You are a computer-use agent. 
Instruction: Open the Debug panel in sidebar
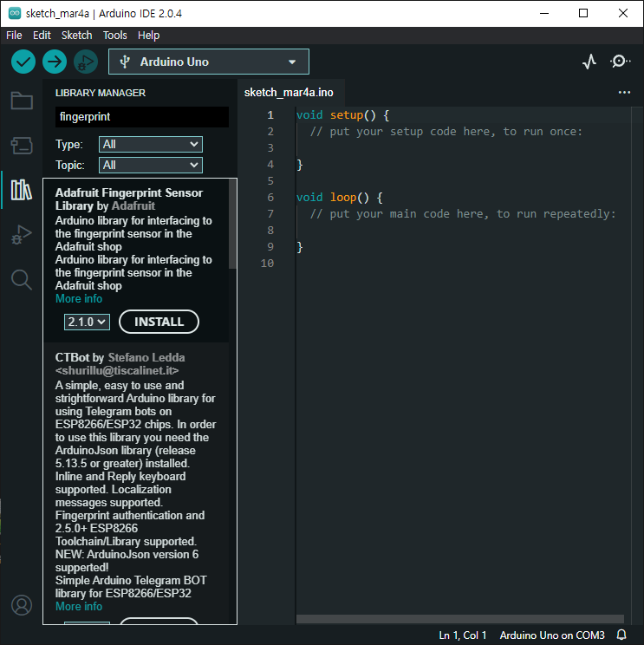[x=22, y=235]
